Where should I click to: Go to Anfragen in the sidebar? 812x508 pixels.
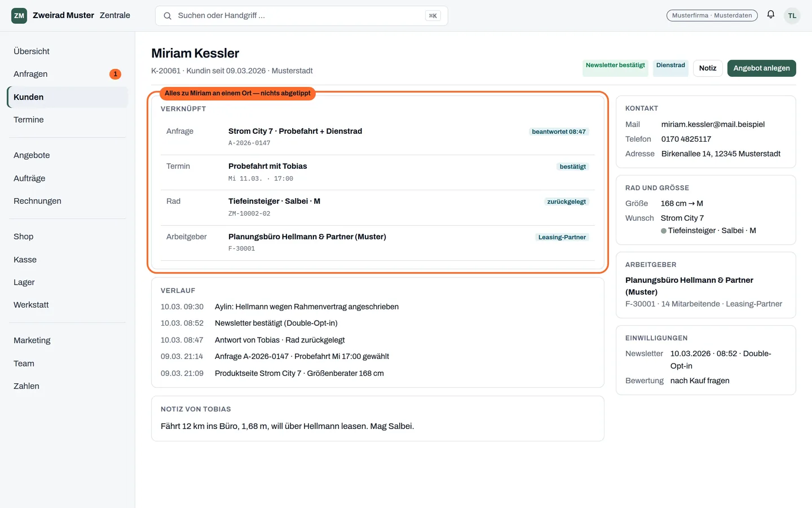tap(68, 74)
